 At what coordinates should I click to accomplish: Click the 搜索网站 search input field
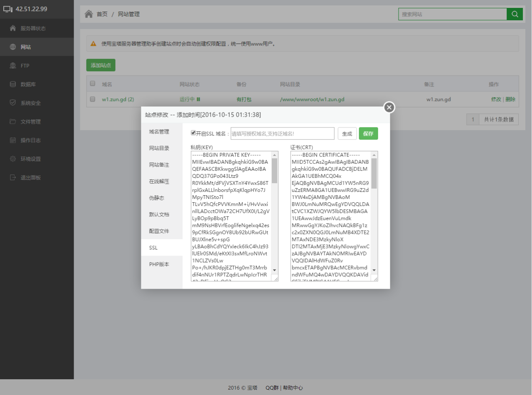[x=453, y=14]
